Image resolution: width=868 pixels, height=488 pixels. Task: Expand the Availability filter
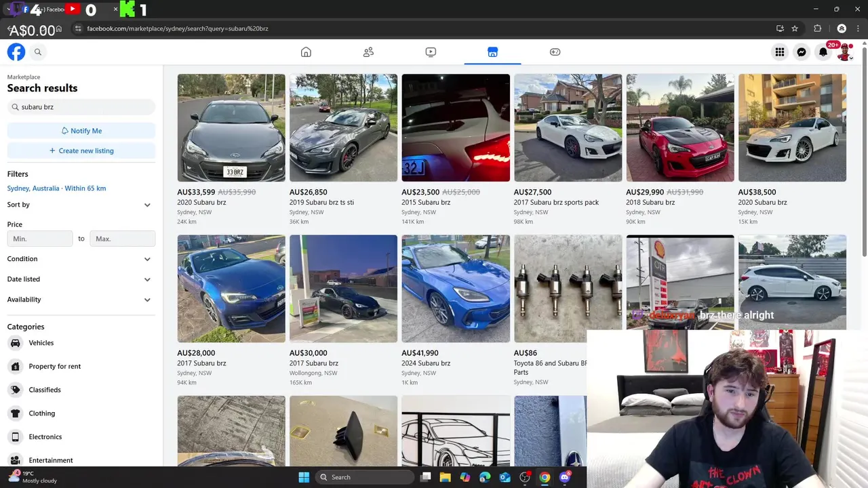pyautogui.click(x=81, y=300)
